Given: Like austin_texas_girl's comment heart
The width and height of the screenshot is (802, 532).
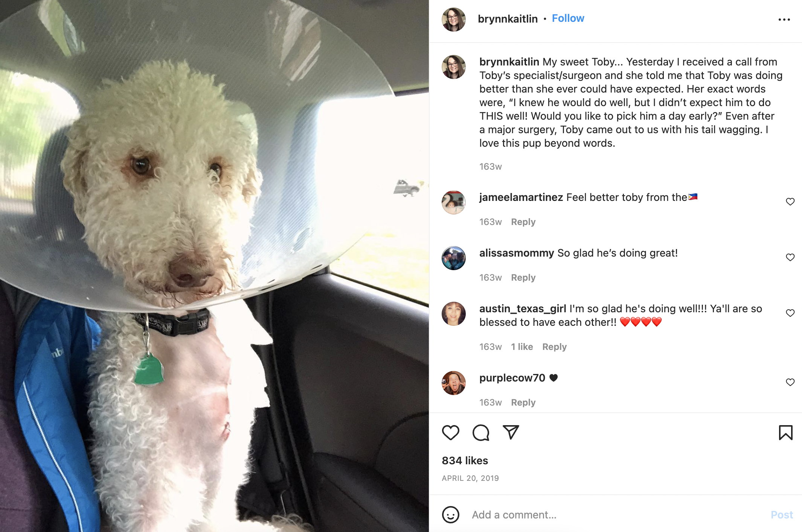Looking at the screenshot, I should pyautogui.click(x=790, y=313).
